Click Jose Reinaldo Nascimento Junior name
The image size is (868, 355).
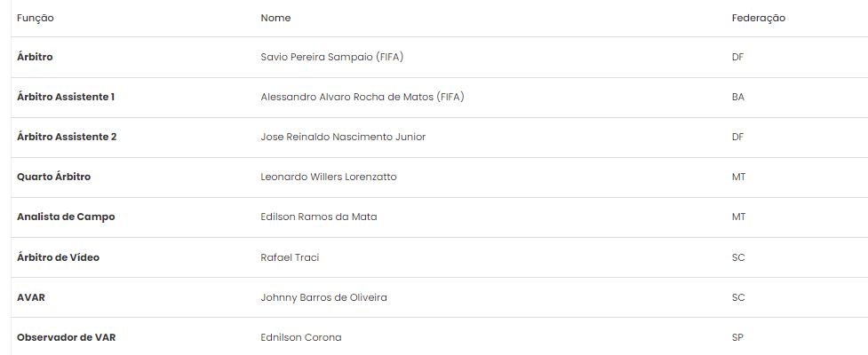(343, 137)
